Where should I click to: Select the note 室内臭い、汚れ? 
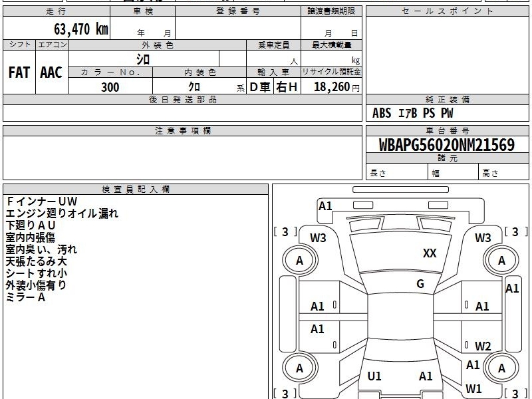[x=41, y=249]
